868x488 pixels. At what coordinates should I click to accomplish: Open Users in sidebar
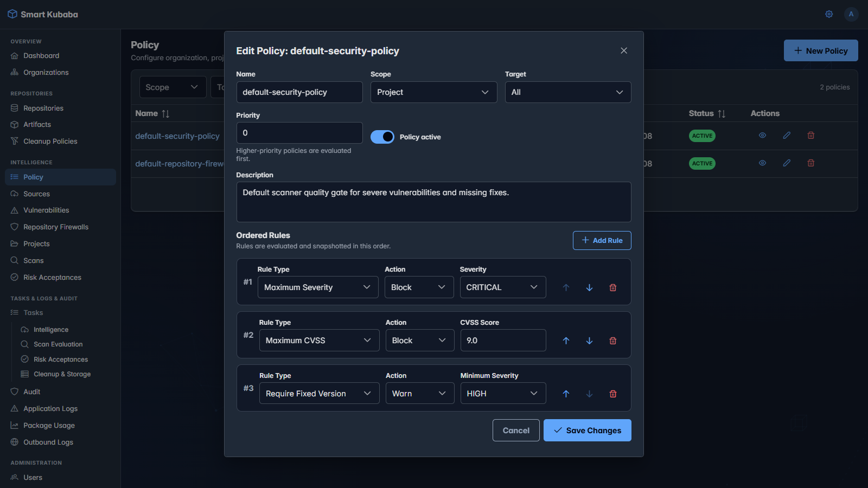click(x=60, y=477)
